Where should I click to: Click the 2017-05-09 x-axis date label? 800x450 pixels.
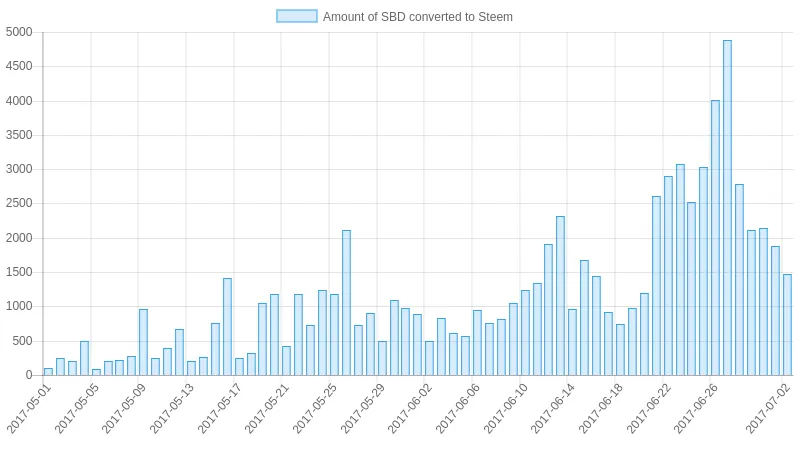click(123, 409)
